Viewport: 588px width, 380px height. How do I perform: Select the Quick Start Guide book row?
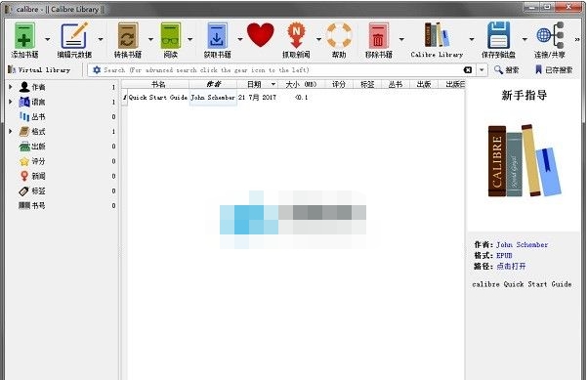coord(293,98)
